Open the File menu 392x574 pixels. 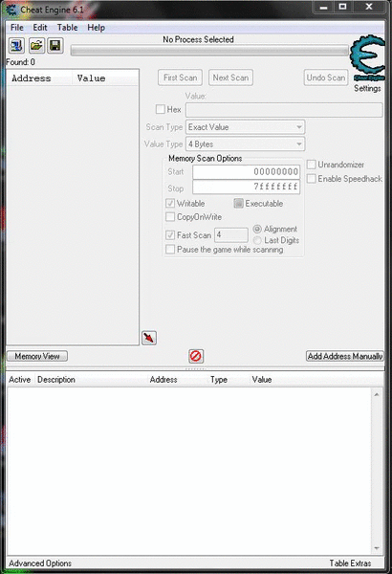point(17,28)
